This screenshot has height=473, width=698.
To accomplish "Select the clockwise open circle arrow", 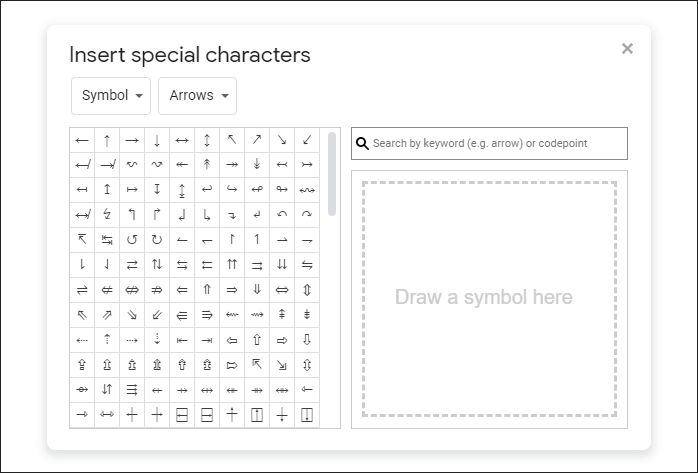I will point(157,240).
